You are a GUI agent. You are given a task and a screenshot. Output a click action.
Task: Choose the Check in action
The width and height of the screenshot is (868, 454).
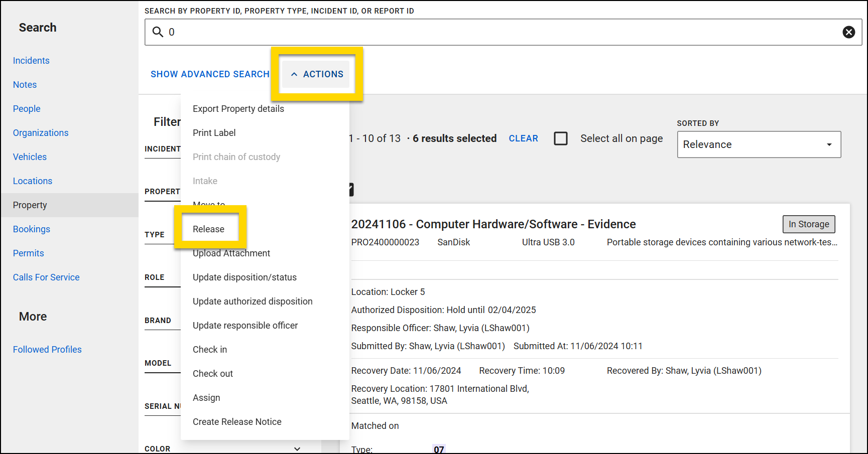click(209, 349)
